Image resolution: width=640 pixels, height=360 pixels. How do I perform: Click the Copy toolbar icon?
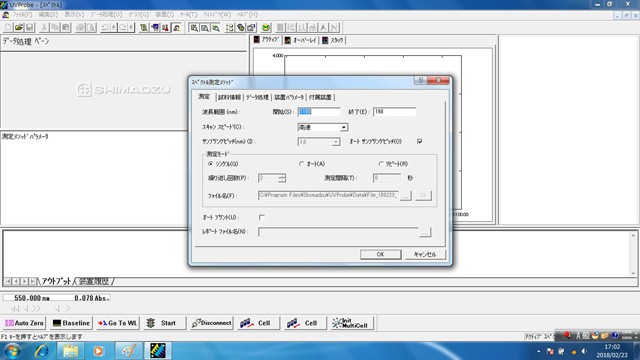click(x=55, y=28)
